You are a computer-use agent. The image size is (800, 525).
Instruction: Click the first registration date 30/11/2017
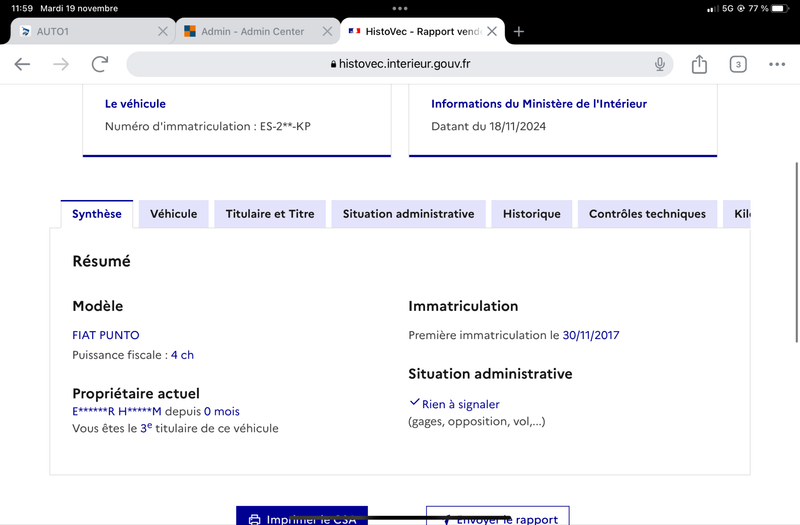click(x=591, y=335)
